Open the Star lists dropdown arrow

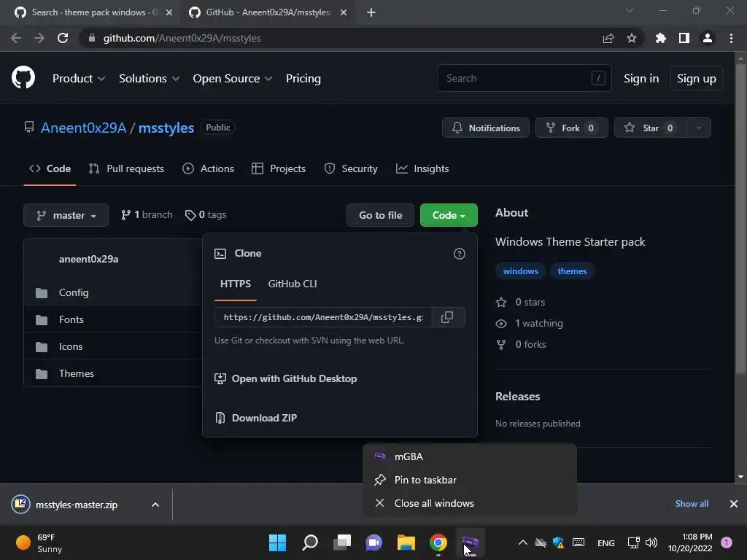pos(699,128)
